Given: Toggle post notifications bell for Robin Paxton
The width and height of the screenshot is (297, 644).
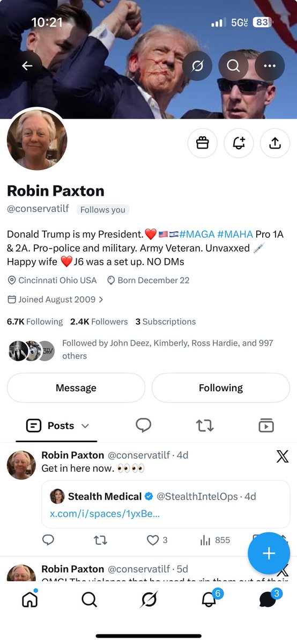Looking at the screenshot, I should pos(239,143).
